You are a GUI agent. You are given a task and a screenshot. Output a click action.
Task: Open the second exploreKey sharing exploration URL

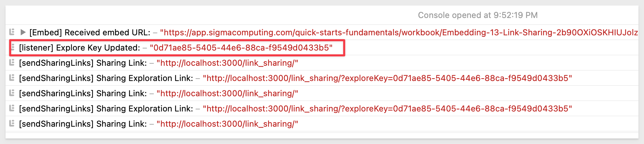(x=387, y=109)
